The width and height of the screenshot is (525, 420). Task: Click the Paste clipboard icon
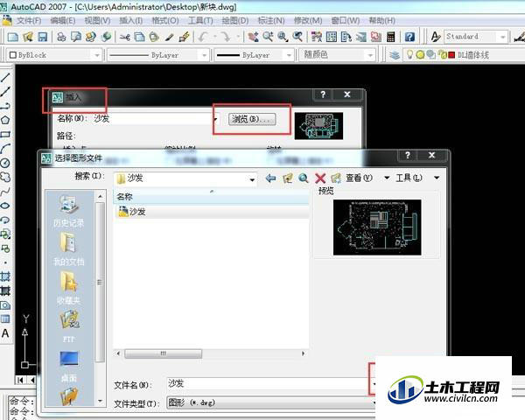click(x=154, y=37)
